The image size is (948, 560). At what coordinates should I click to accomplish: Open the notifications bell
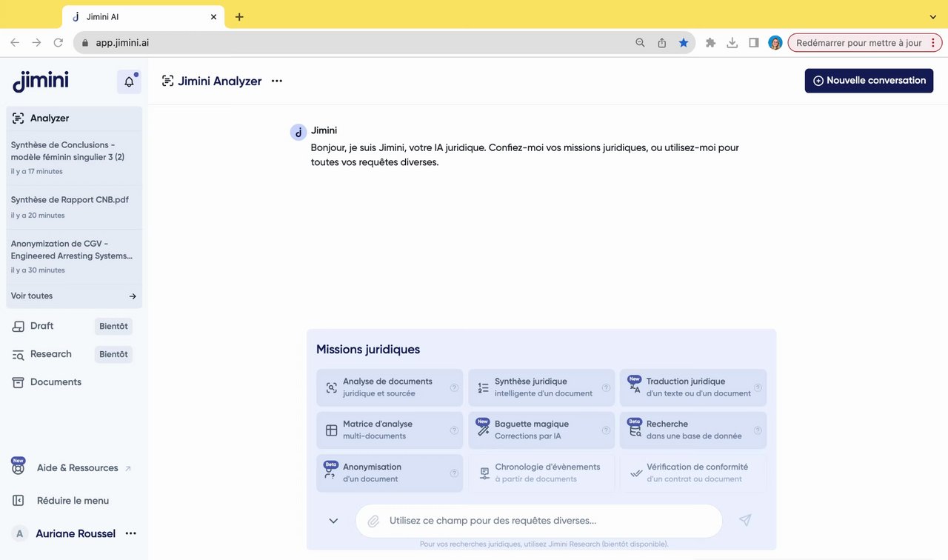pos(129,81)
